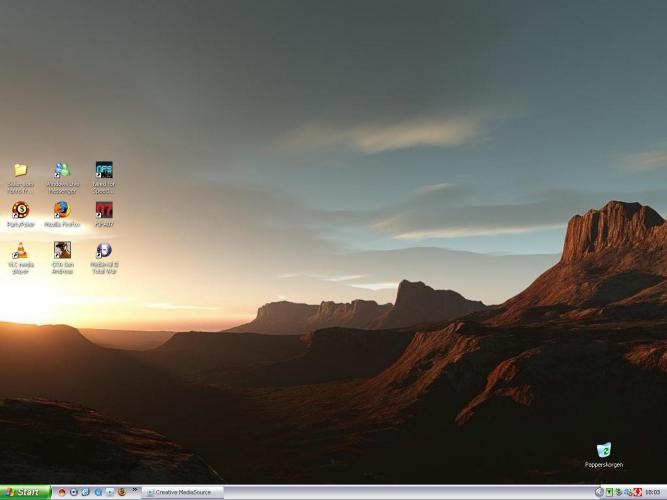Image resolution: width=667 pixels, height=500 pixels.
Task: Expand the Quick Launch overflow chevron
Action: (x=134, y=491)
